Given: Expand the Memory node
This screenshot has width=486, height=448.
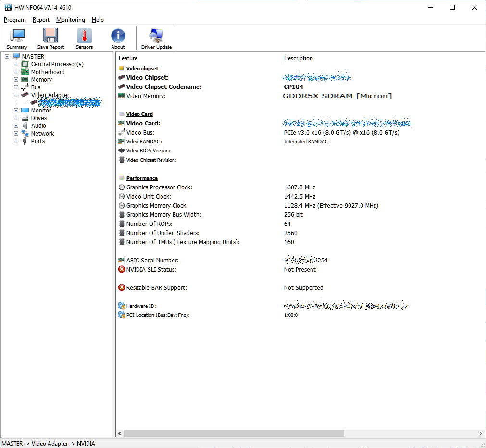Looking at the screenshot, I should pos(16,79).
